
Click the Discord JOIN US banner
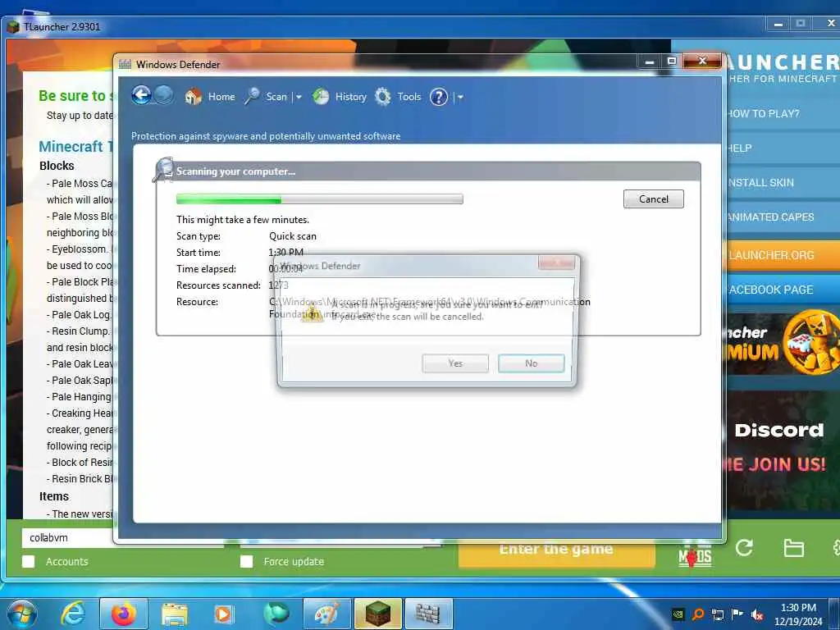(x=783, y=450)
